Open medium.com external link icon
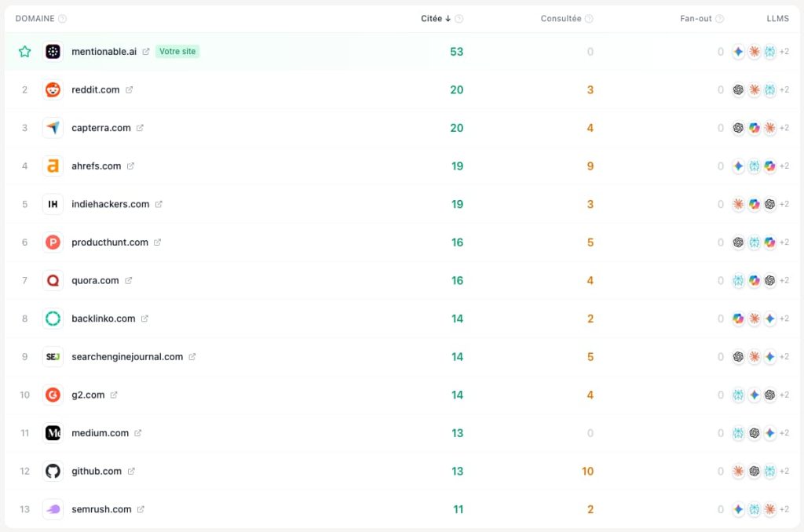Viewport: 804px width, 532px height. click(138, 433)
